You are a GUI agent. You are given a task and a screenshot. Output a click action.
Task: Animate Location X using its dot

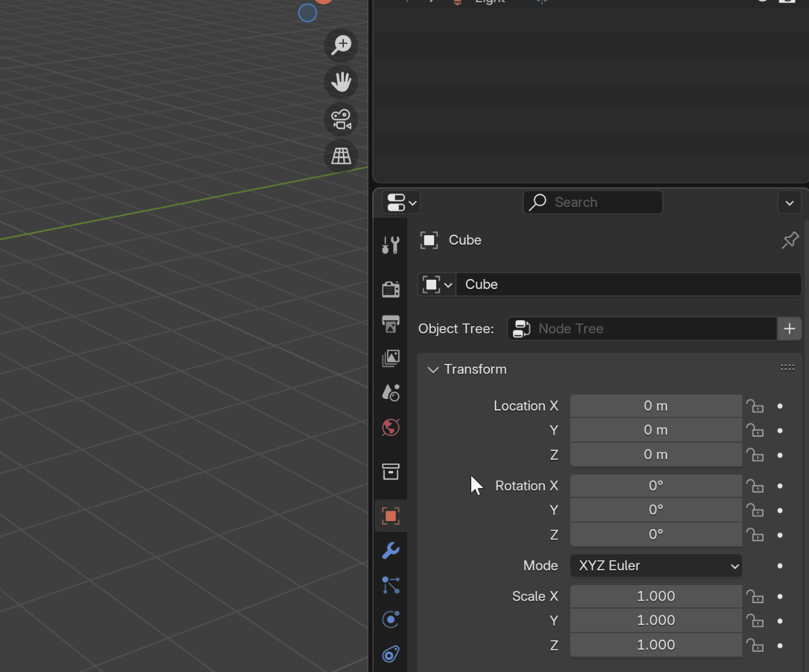(x=780, y=406)
